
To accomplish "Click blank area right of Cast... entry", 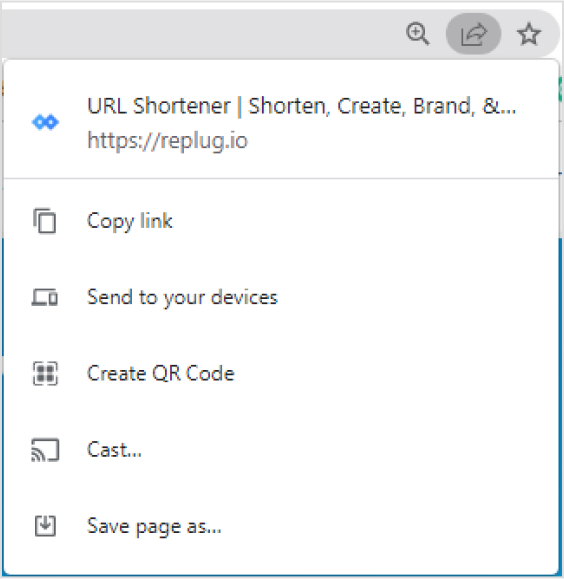I will pos(347,450).
